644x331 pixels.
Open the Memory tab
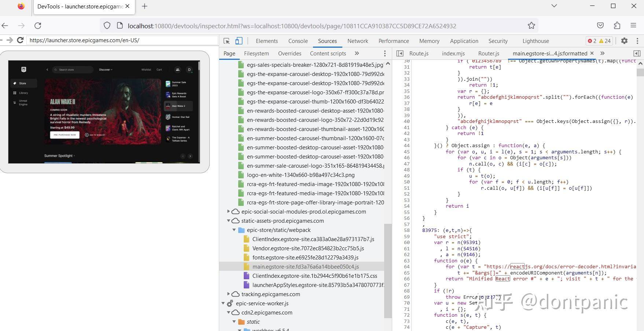click(x=429, y=41)
